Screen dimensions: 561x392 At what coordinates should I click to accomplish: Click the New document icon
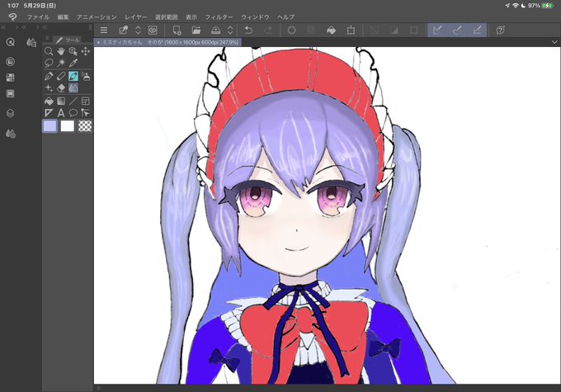pyautogui.click(x=177, y=31)
